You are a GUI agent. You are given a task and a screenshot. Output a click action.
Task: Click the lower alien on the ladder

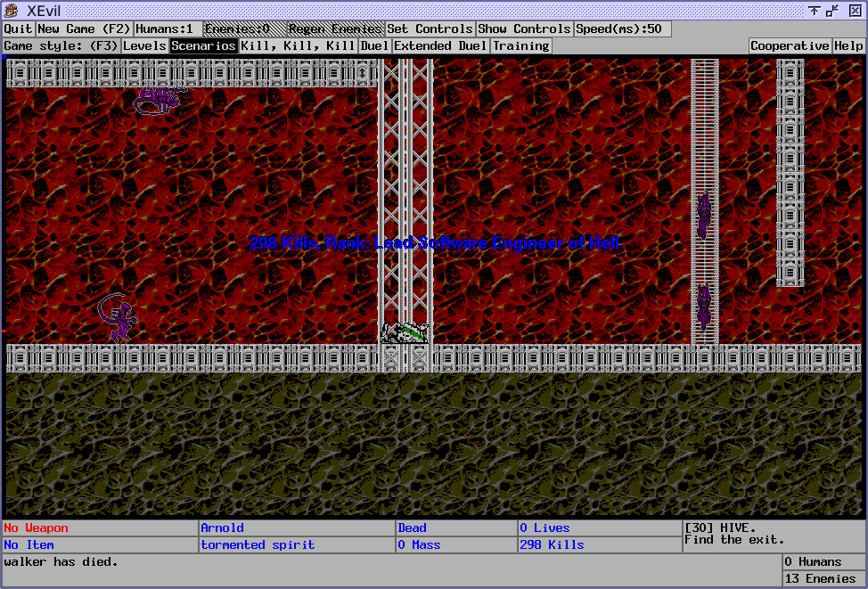tap(703, 307)
